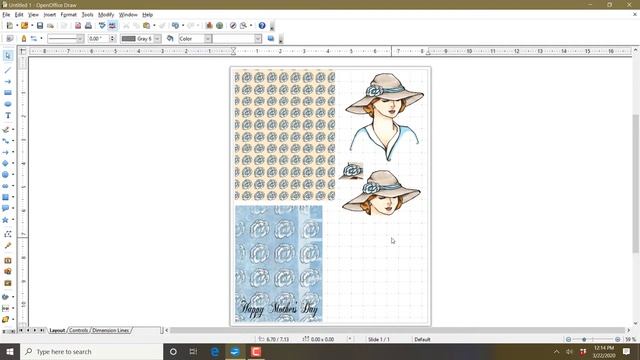This screenshot has height=360, width=640.
Task: Select the arrow selection tool
Action: (8, 56)
